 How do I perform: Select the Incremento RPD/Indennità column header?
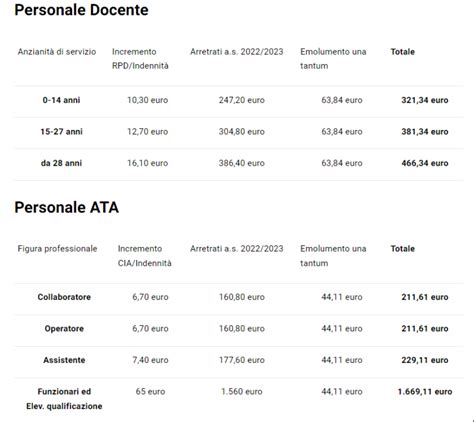pos(140,59)
